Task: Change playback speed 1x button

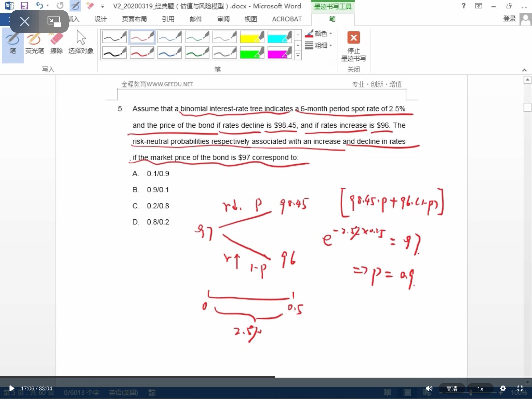Action: pyautogui.click(x=480, y=389)
